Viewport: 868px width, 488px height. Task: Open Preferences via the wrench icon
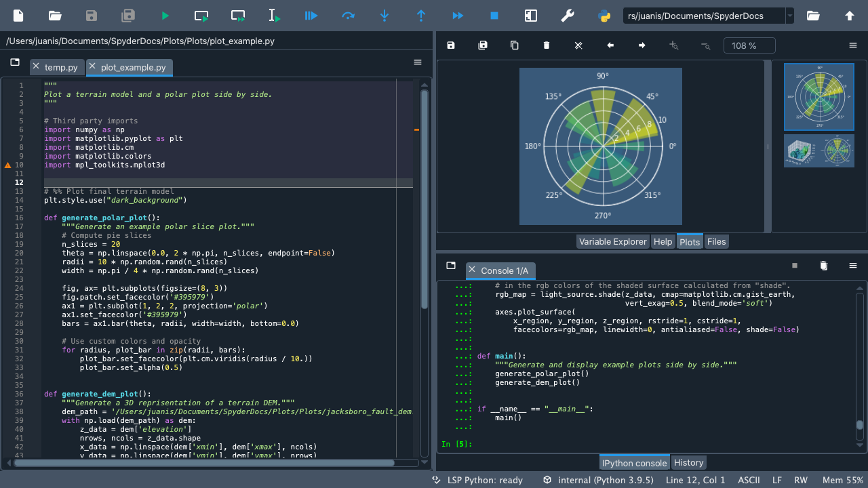[x=568, y=16]
